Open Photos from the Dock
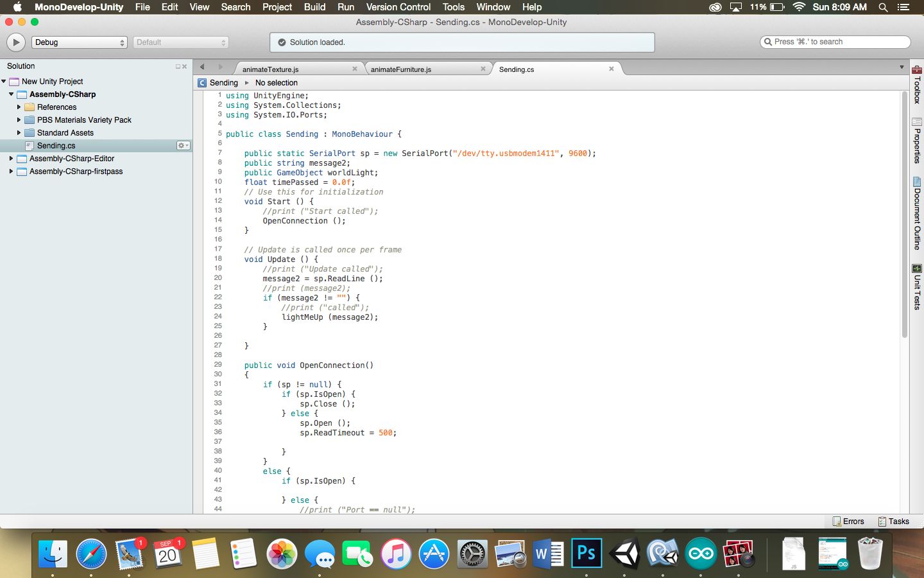 tap(282, 554)
